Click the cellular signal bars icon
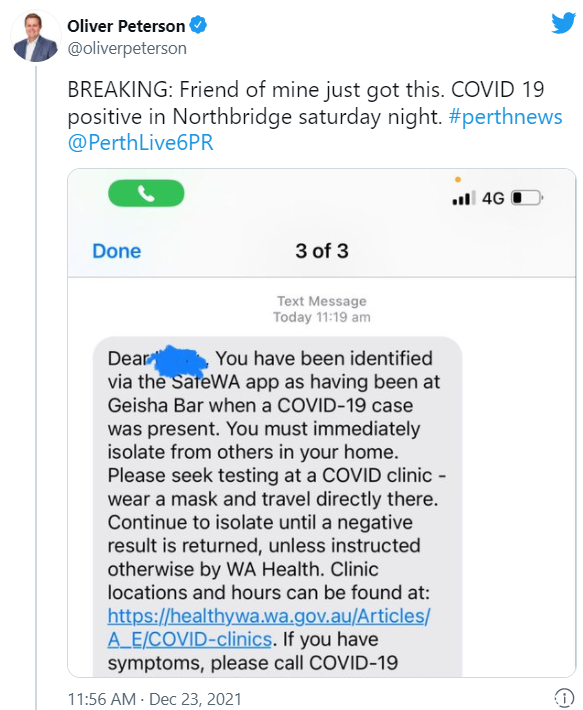583x710 pixels. [464, 198]
